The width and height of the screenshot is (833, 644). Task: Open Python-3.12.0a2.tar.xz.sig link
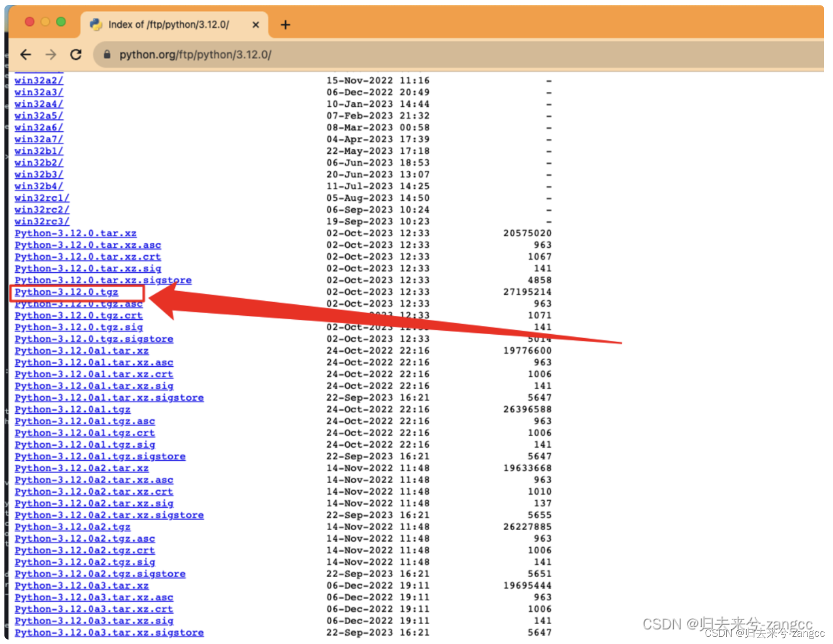coord(94,503)
